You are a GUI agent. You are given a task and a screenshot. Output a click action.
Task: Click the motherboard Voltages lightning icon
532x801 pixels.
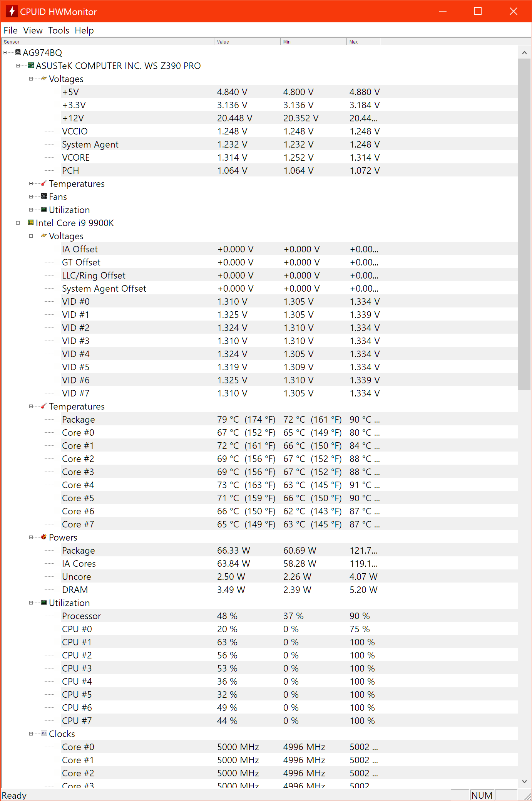[x=44, y=79]
